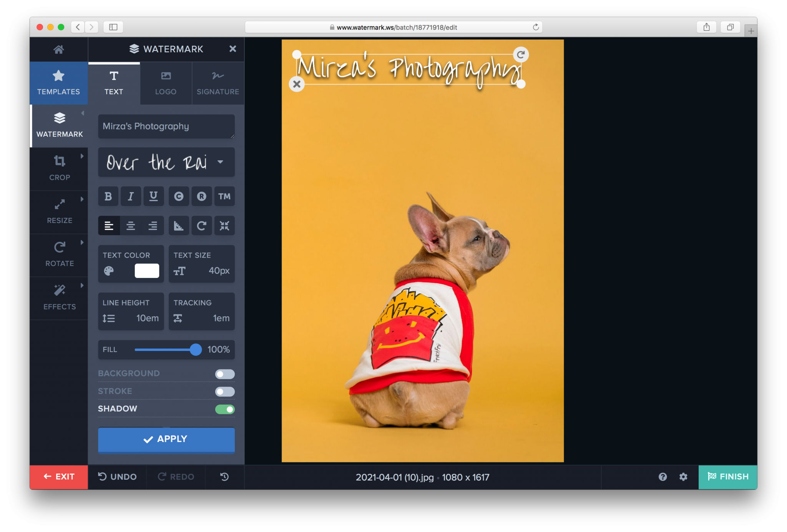This screenshot has width=787, height=532.
Task: Underline the watermark text
Action: point(154,196)
